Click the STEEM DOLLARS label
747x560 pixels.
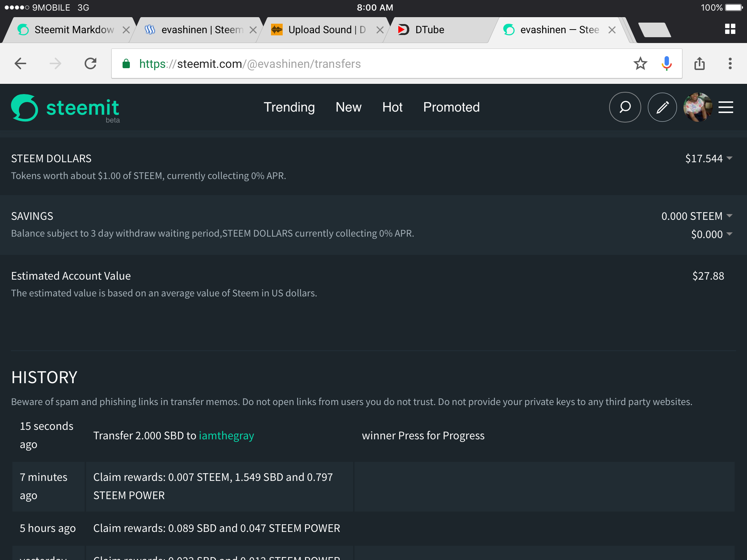(x=51, y=159)
